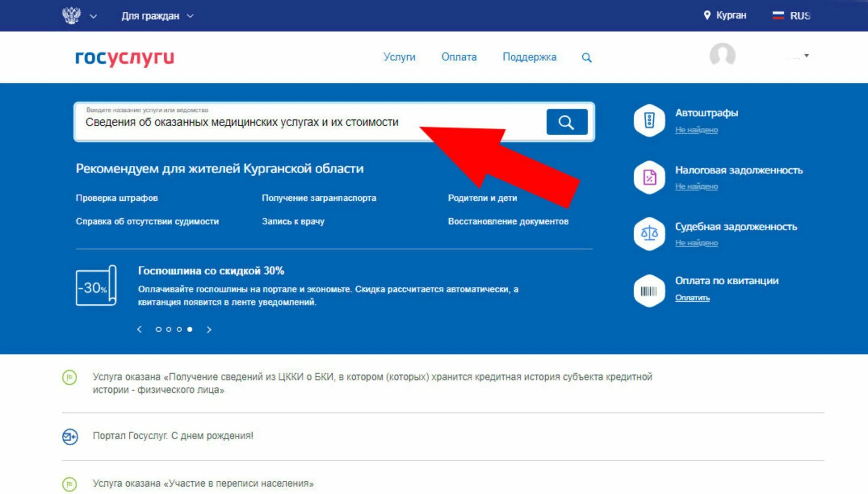Open the Запись к врачу link
This screenshot has width=868, height=494.
292,221
